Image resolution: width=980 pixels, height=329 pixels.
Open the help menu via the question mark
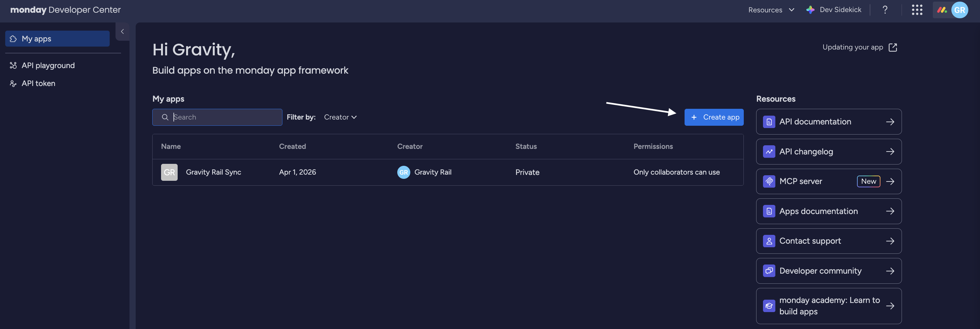[x=885, y=9]
